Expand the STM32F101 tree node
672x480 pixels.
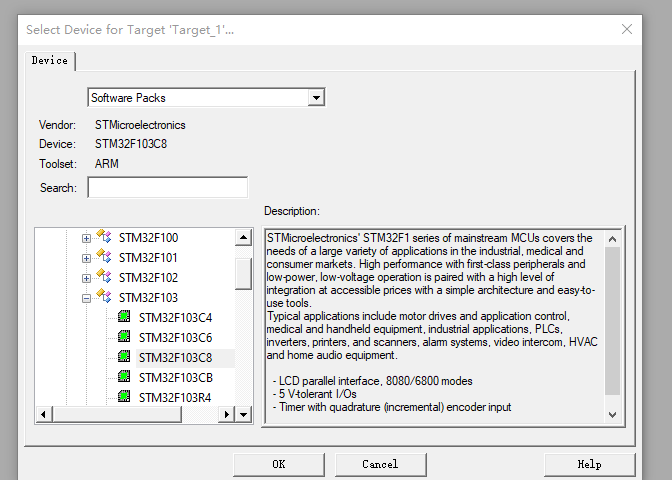pos(86,258)
